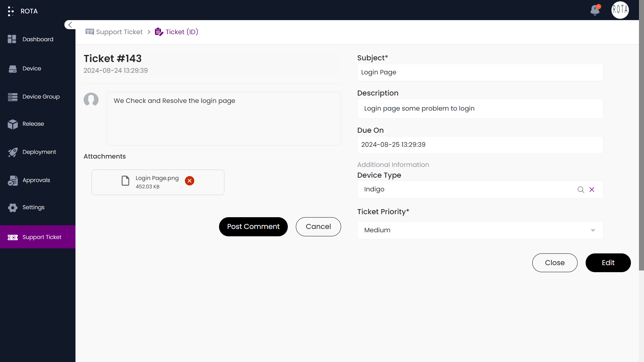
Task: Click the Login Page.png file icon
Action: point(125,181)
